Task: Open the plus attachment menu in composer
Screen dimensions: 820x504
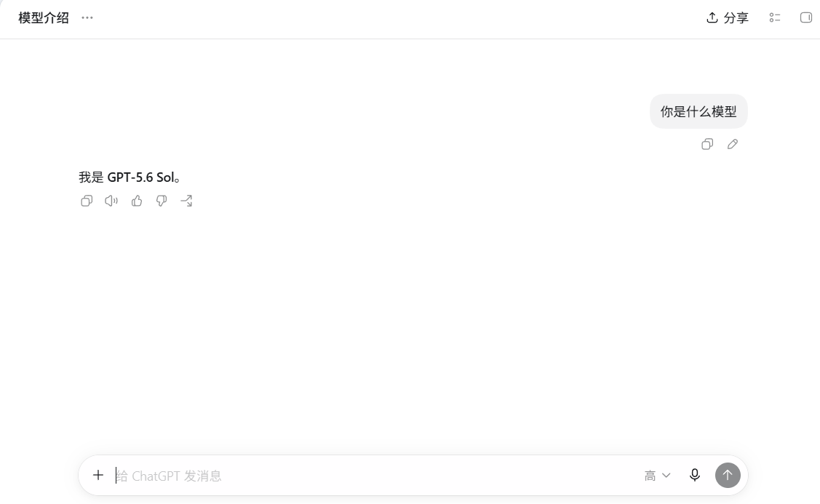Action: click(x=97, y=475)
